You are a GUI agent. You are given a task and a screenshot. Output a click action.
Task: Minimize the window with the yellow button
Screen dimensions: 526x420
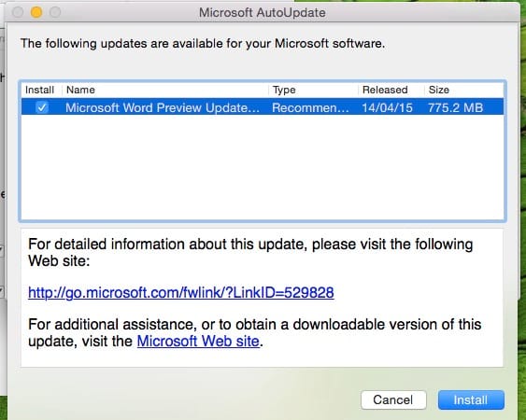(x=36, y=12)
